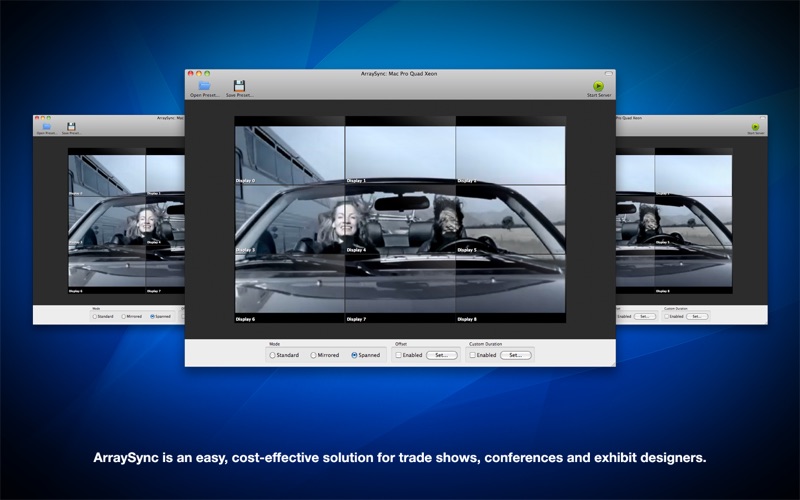Select the Spanned mode radio in center window
Viewport: 800px width, 500px height.
pos(354,355)
